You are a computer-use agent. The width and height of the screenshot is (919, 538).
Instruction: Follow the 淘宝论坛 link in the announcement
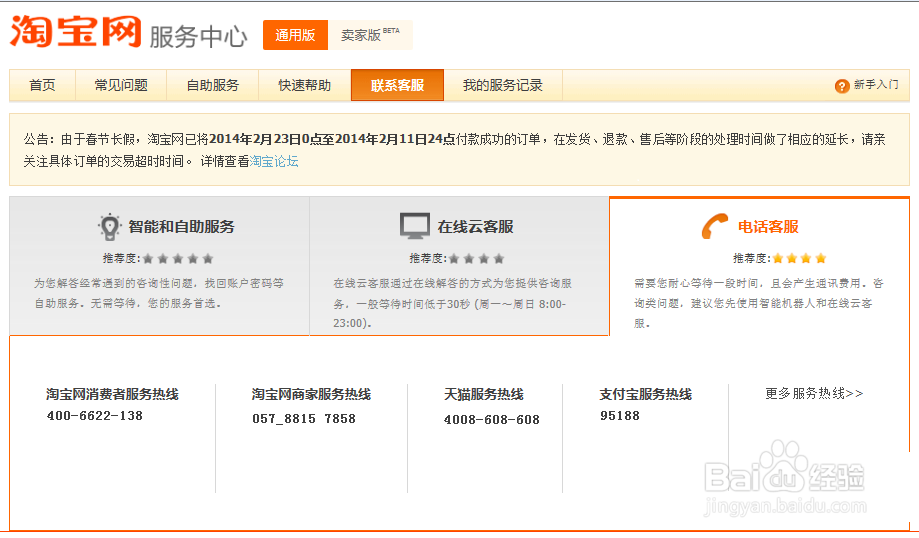coord(274,161)
